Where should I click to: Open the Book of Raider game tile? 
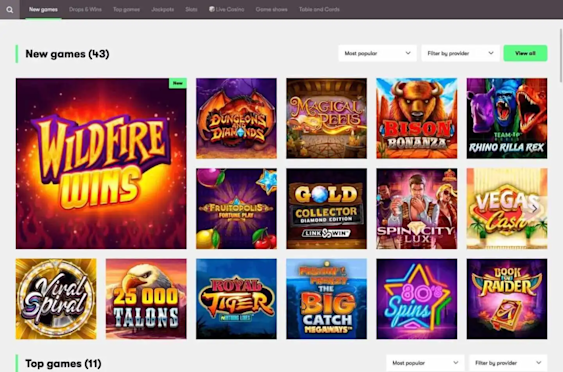coord(507,299)
